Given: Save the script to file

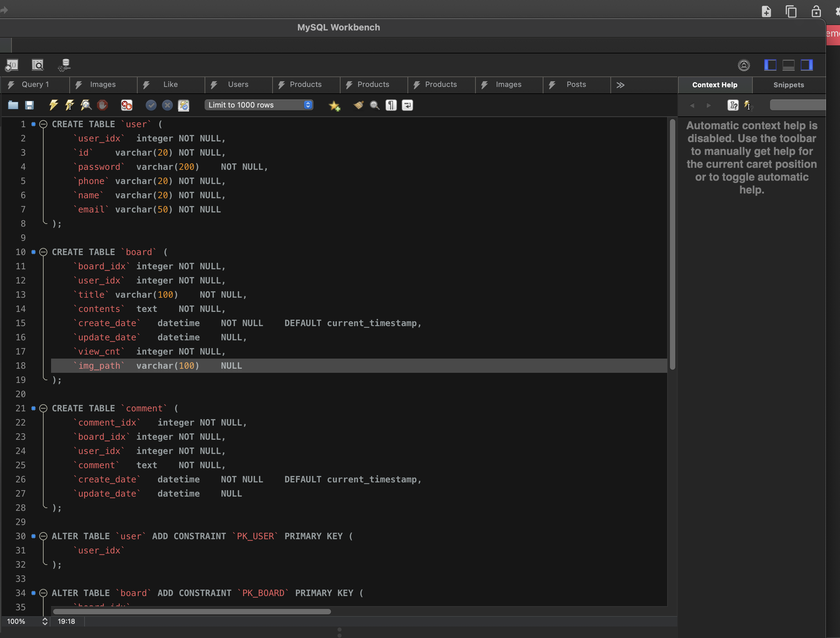Looking at the screenshot, I should (x=29, y=105).
